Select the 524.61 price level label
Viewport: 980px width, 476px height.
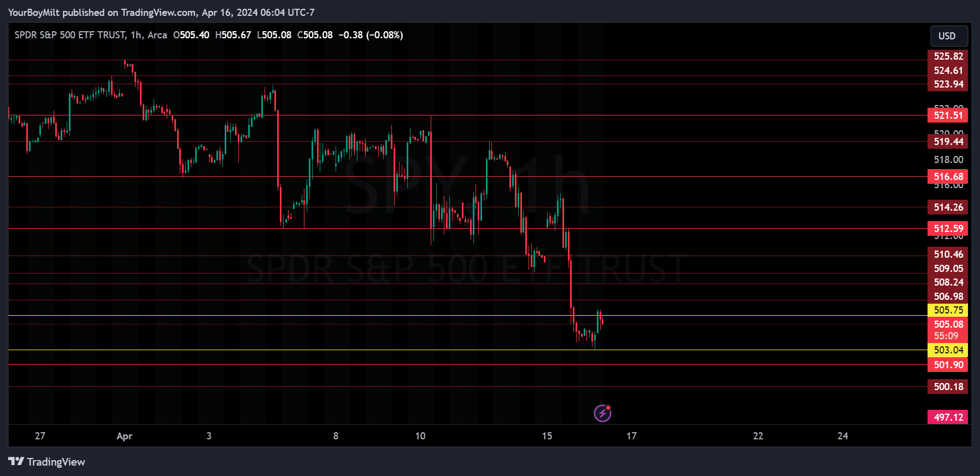pyautogui.click(x=948, y=70)
